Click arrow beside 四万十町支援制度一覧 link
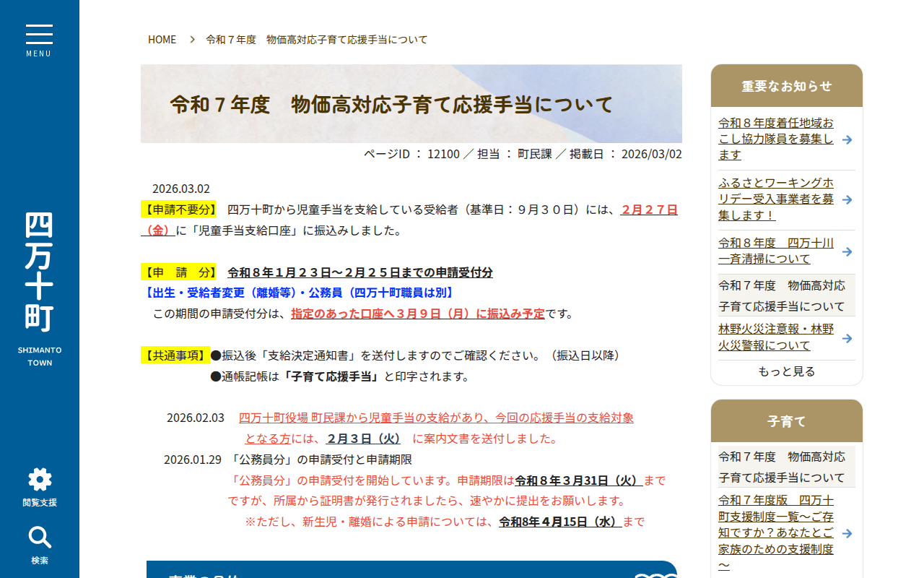The image size is (924, 578). 847,533
